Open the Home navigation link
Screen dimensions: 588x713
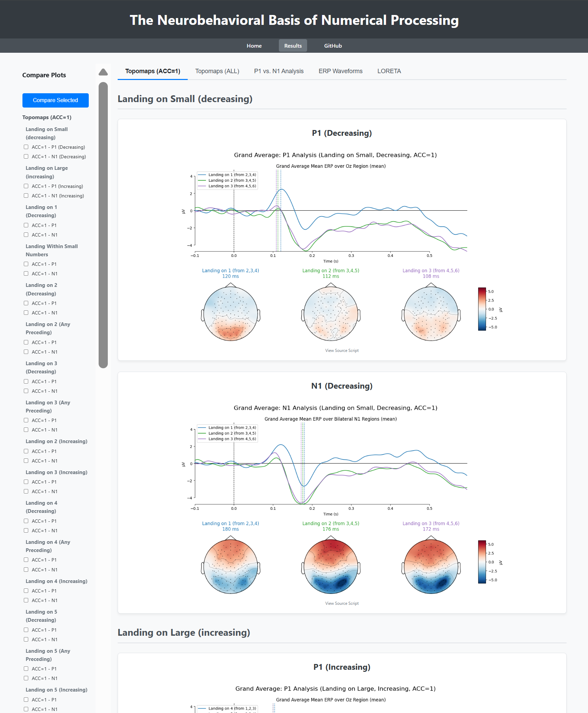(254, 46)
